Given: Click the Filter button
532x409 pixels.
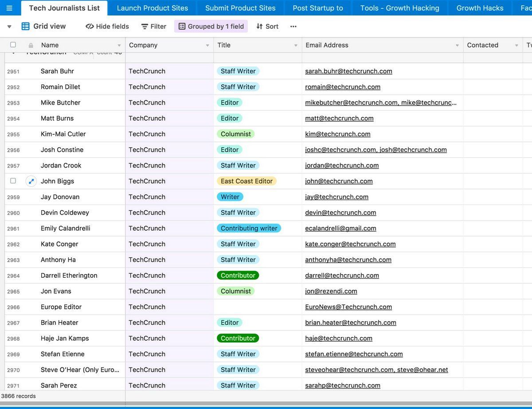Looking at the screenshot, I should point(154,27).
